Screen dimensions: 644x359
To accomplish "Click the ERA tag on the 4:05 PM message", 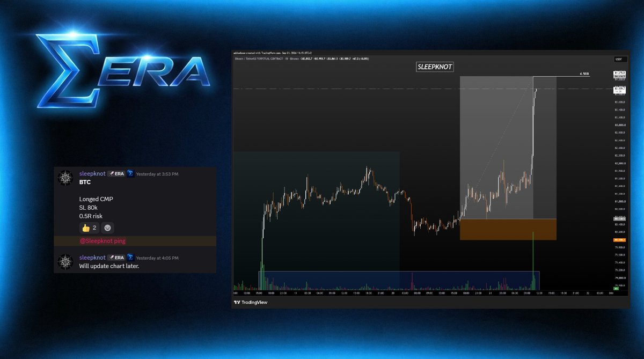I will click(x=115, y=258).
